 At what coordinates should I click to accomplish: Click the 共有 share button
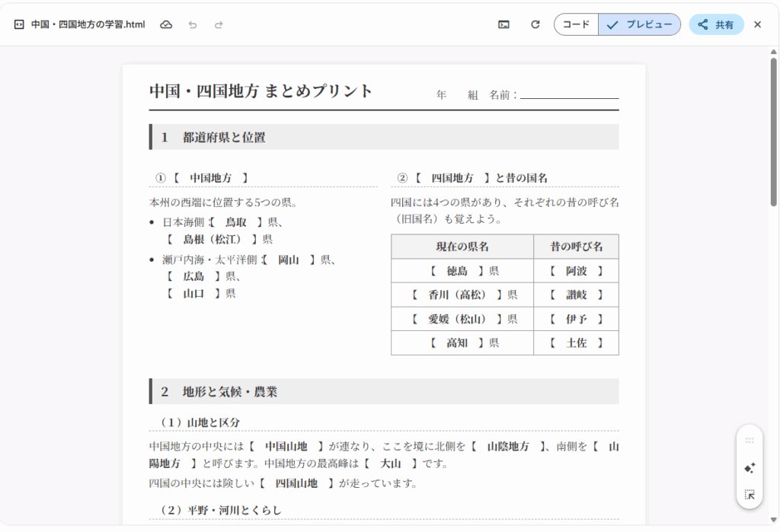pos(716,24)
